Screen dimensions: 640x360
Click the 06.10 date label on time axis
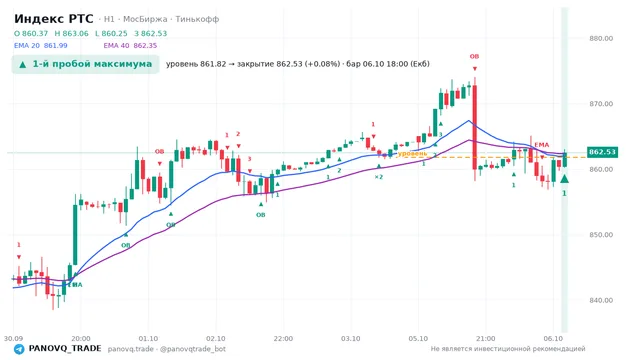click(553, 339)
